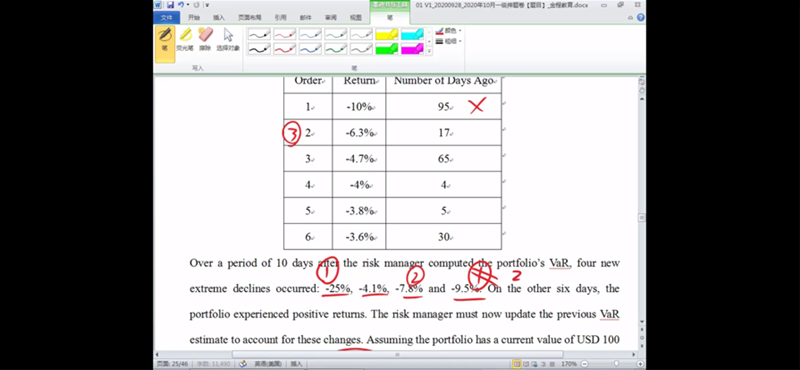Select the yellow highlighter swatch
The width and height of the screenshot is (800, 370).
(386, 35)
